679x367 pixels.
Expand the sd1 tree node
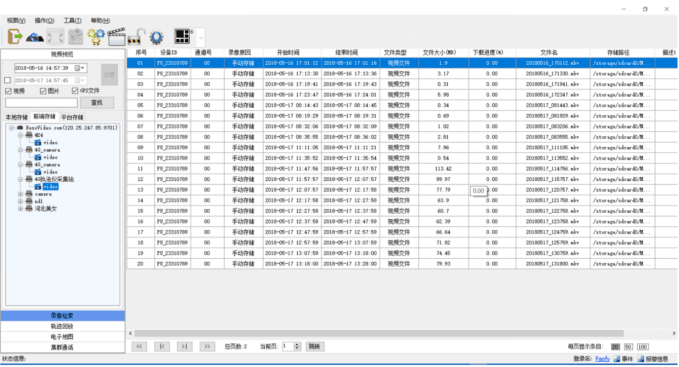coord(20,201)
